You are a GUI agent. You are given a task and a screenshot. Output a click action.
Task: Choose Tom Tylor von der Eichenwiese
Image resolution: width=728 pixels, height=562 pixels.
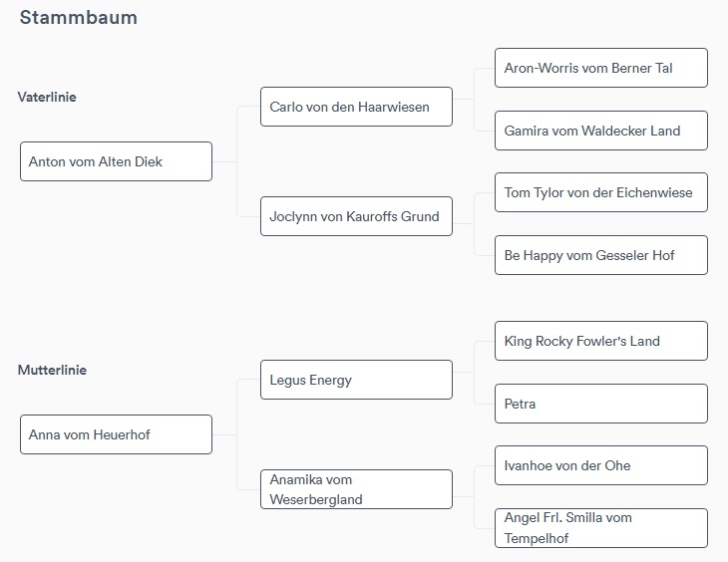(601, 192)
